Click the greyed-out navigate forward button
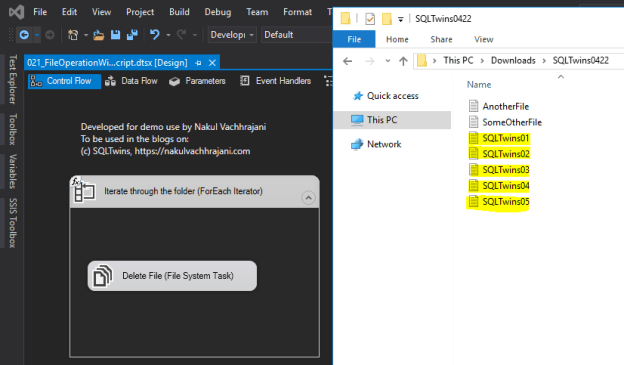 50,35
